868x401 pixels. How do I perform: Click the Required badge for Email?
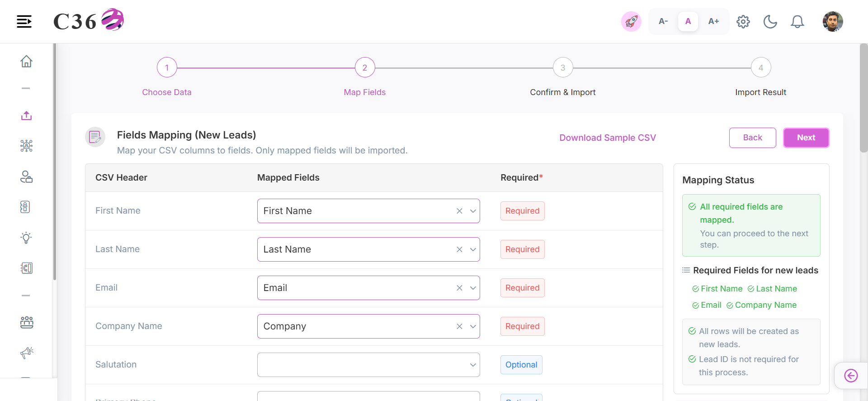pyautogui.click(x=522, y=288)
